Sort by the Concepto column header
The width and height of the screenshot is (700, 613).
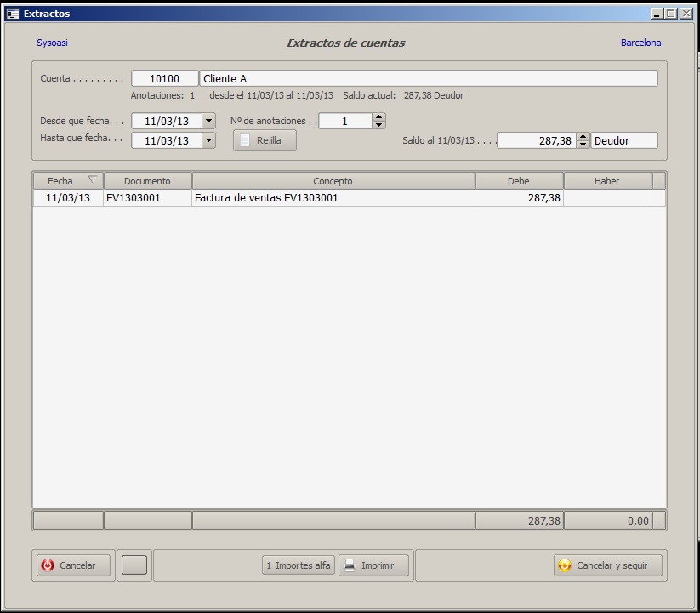(x=333, y=181)
